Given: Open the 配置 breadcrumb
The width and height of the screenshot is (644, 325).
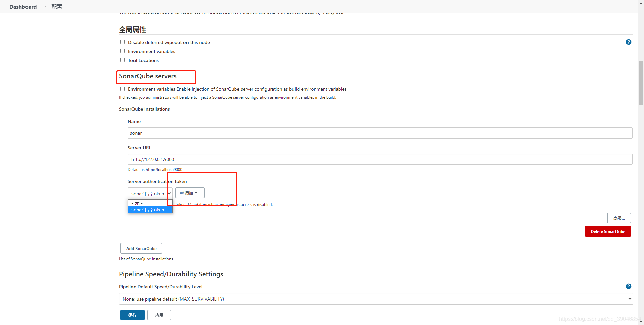Looking at the screenshot, I should [x=57, y=7].
